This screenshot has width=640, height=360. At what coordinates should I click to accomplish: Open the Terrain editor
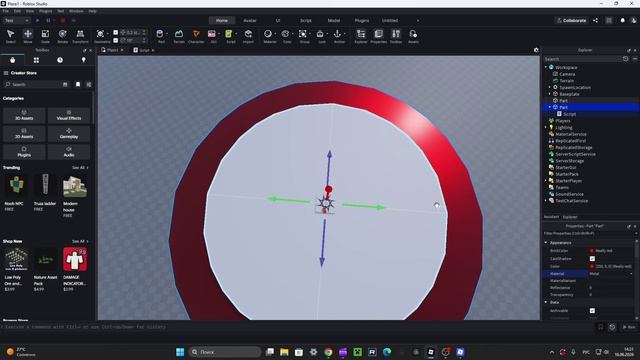[x=179, y=36]
